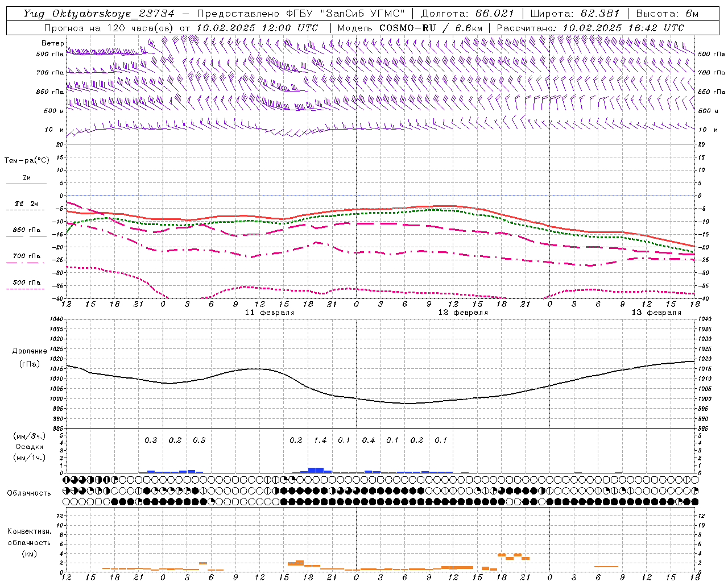
Task: Click the Td 2м legend entry
Action: pyautogui.click(x=26, y=206)
